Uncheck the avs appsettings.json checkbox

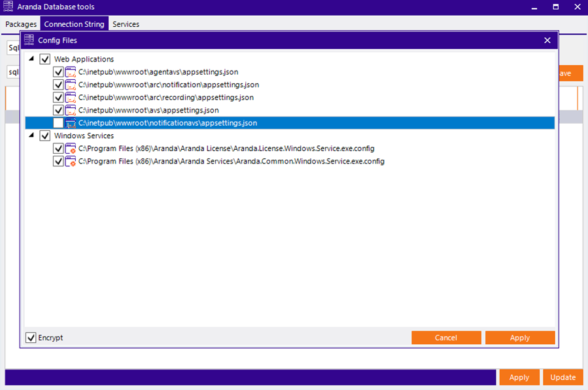[x=58, y=110]
